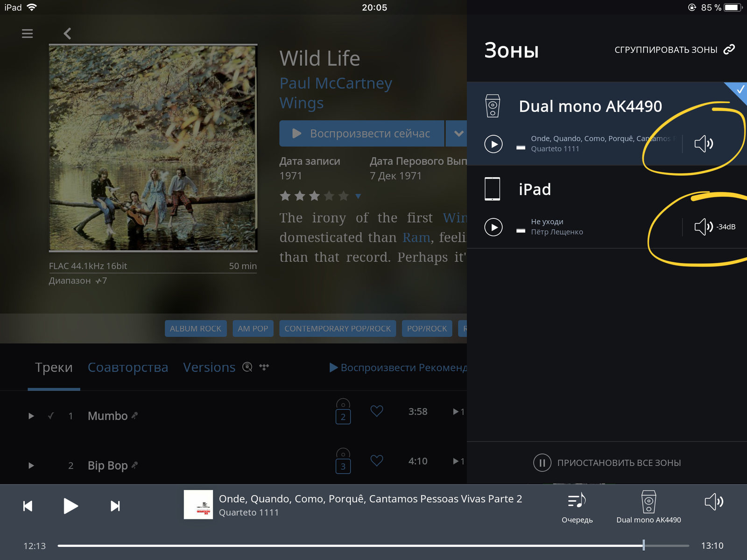Open zone picker Dual mono AK4490 in footer
This screenshot has height=560, width=747.
(x=648, y=507)
